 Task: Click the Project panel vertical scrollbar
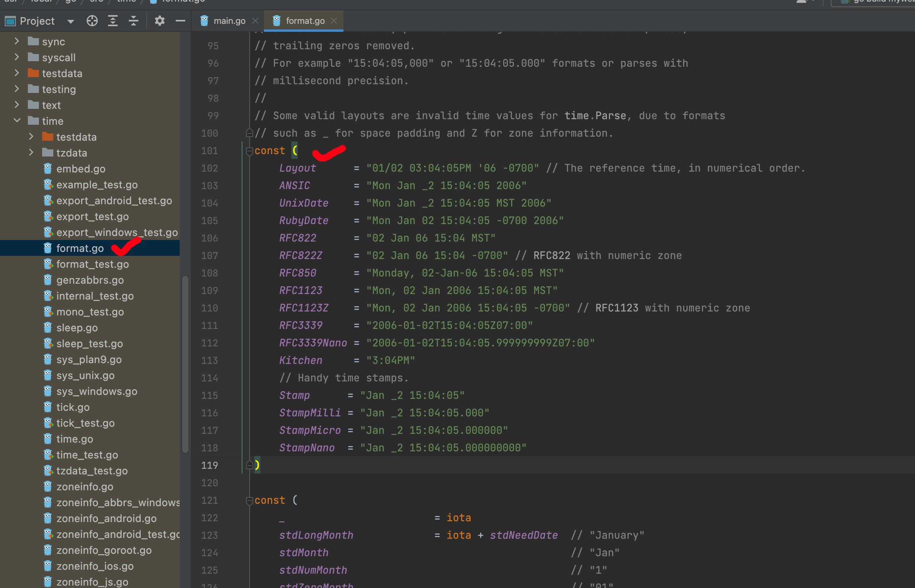[x=185, y=364]
